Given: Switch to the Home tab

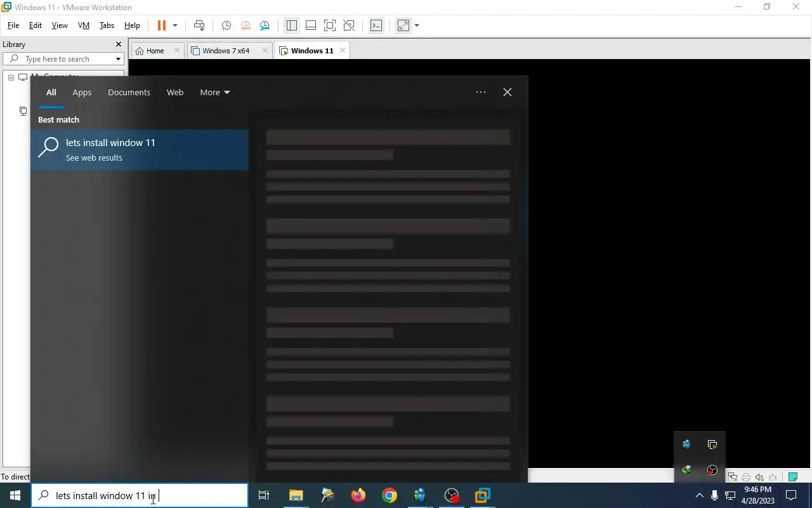Looking at the screenshot, I should (x=155, y=51).
